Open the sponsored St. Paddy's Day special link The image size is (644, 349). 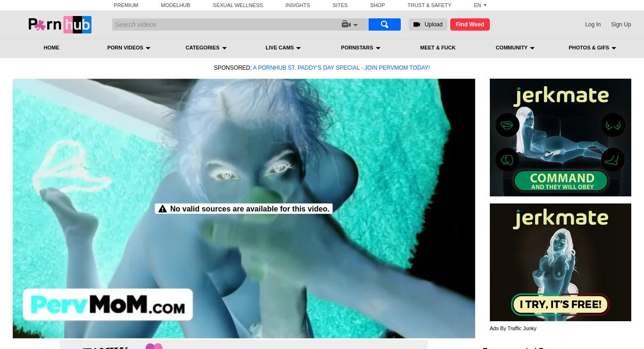(341, 68)
